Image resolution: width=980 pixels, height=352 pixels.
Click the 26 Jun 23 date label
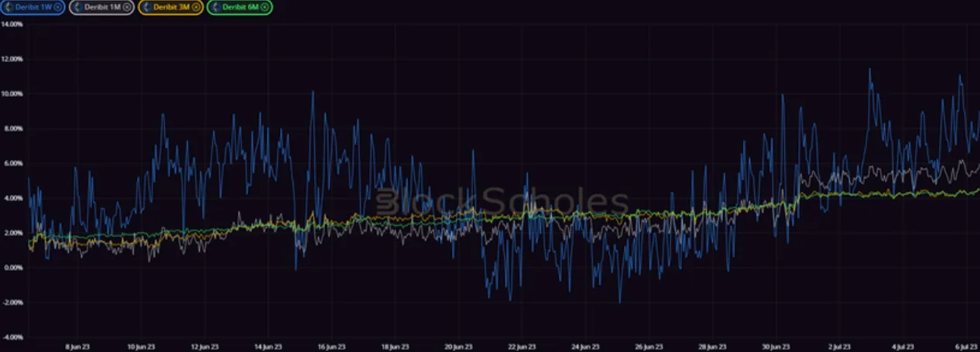[x=649, y=347]
